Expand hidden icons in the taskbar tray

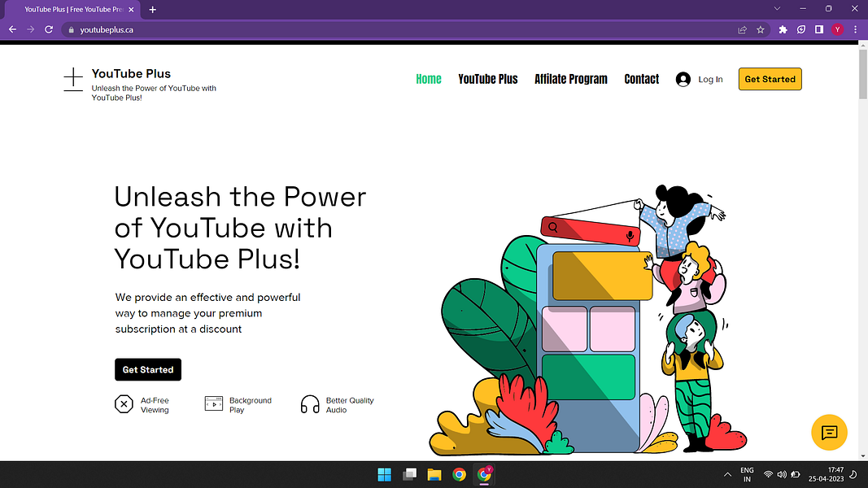pos(727,473)
